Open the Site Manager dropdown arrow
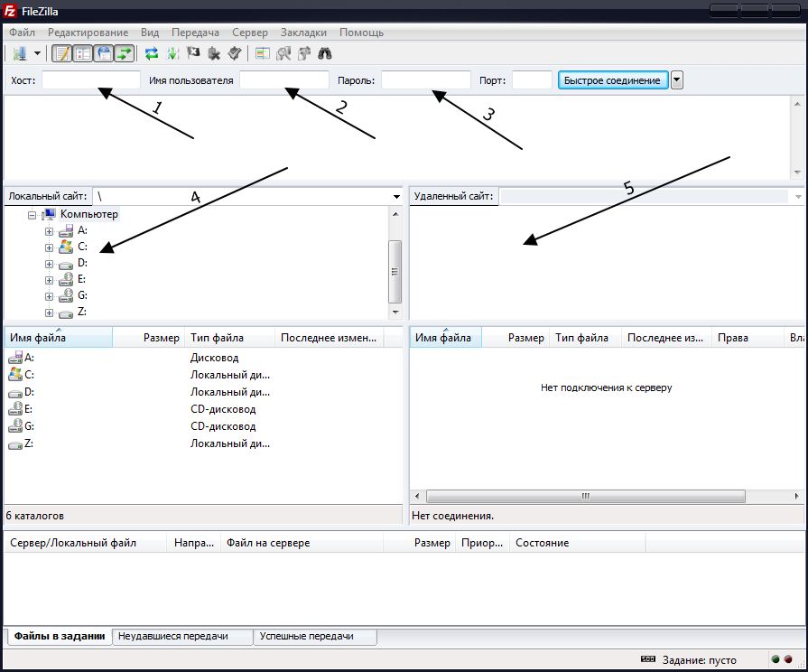The image size is (808, 672). (37, 53)
